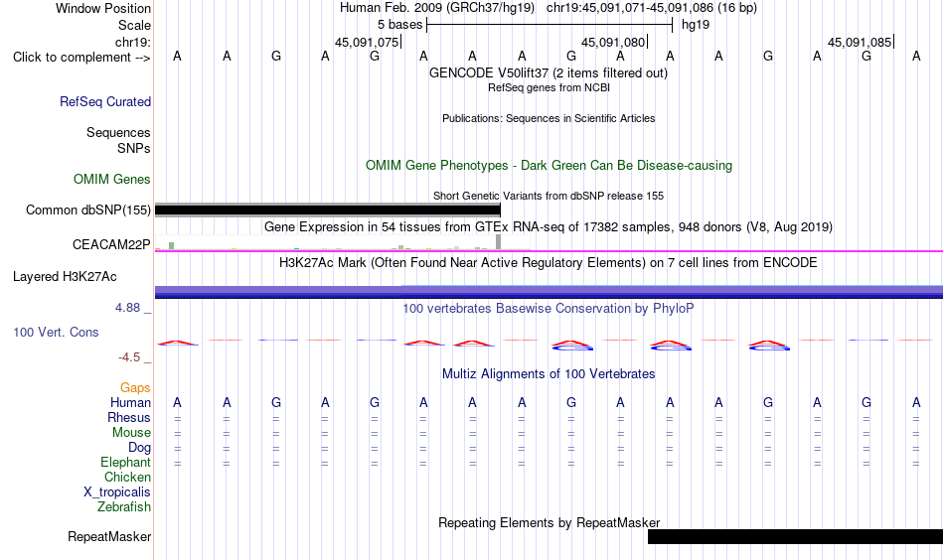Viewport: 944px width, 560px height.
Task: Open the H3K27Ac Mark ENCODE track title
Action: [549, 263]
